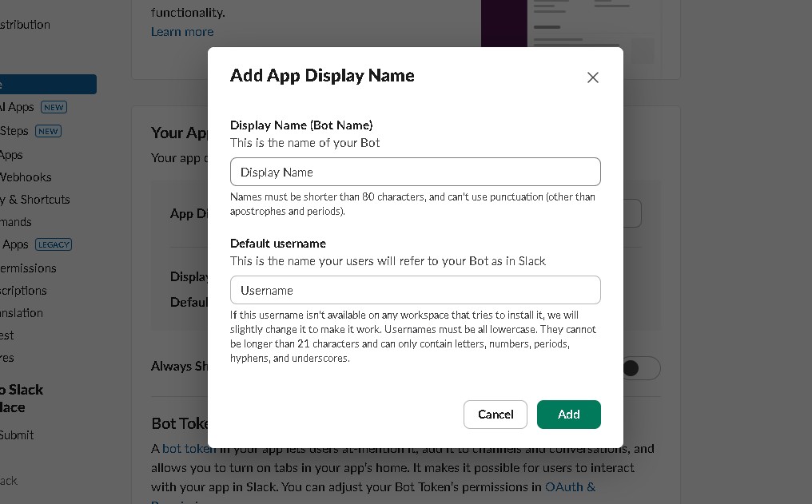The width and height of the screenshot is (812, 504).
Task: Select the Apps item with LEGACY badge
Action: (14, 244)
